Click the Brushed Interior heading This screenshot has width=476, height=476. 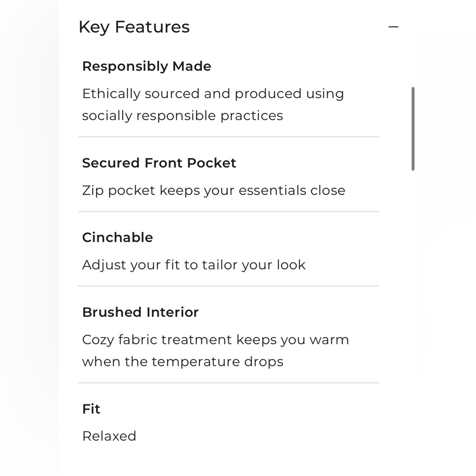(140, 312)
